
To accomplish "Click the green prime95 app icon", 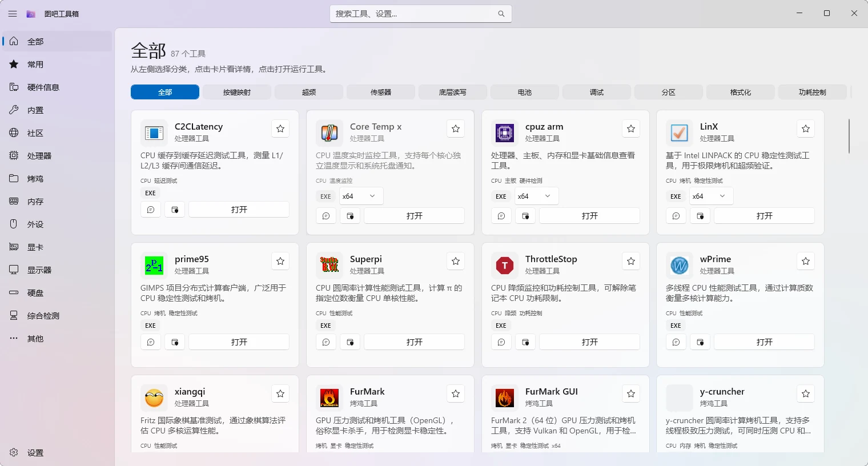I will click(x=154, y=266).
